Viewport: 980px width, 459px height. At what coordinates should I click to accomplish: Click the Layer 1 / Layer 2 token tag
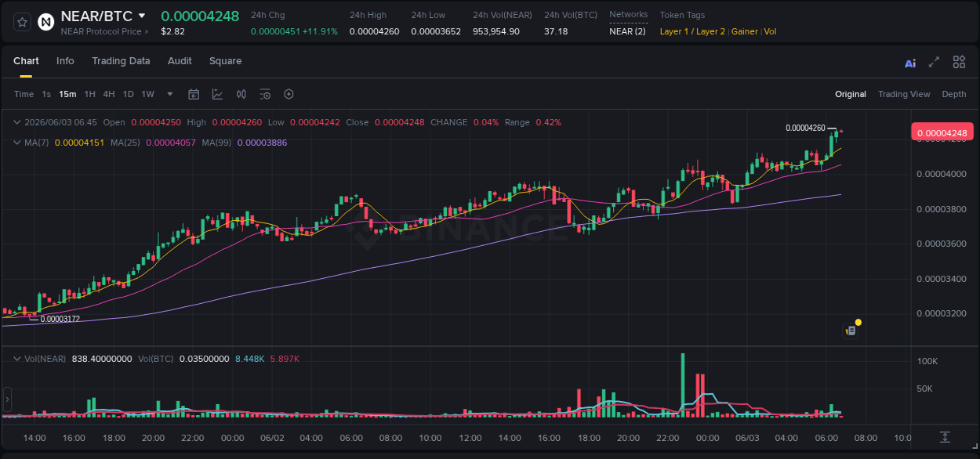tap(693, 31)
